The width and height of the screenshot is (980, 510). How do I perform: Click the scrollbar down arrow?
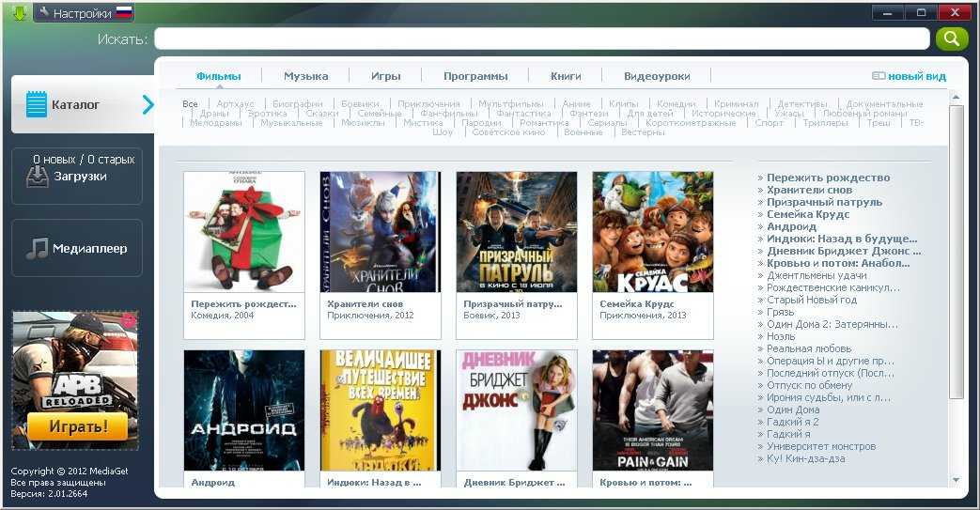[x=955, y=480]
